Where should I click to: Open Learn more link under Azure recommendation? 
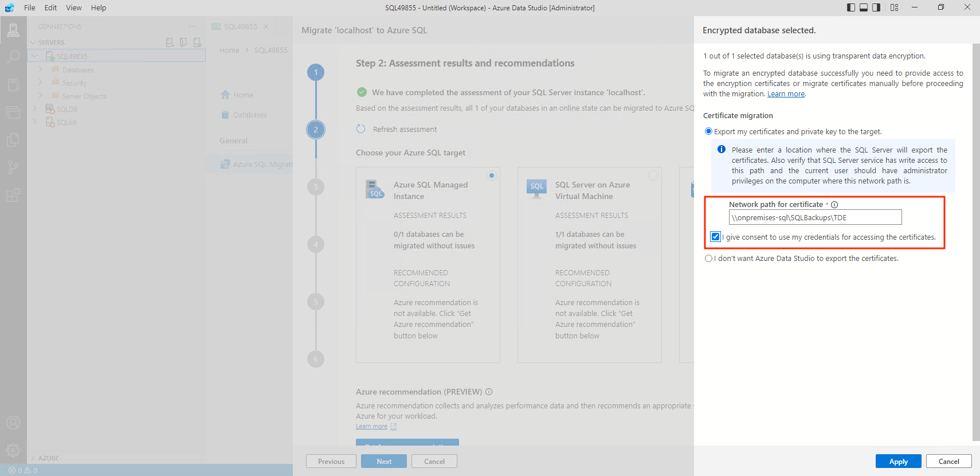371,427
